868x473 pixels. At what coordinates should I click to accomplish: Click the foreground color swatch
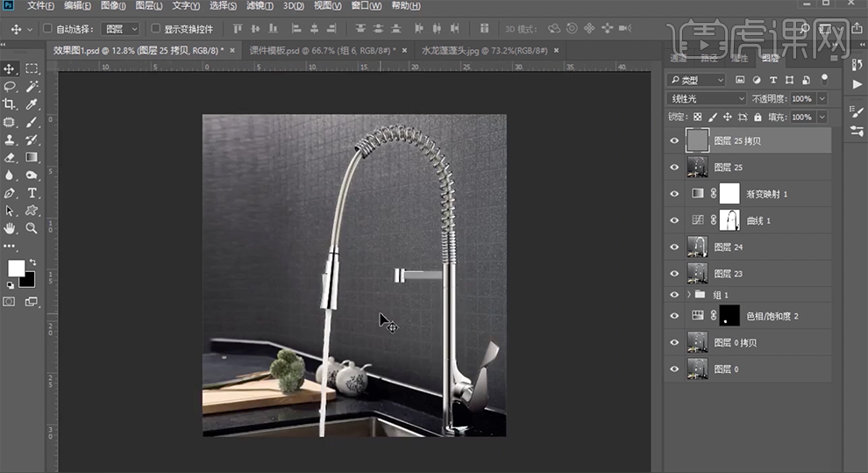coord(16,268)
